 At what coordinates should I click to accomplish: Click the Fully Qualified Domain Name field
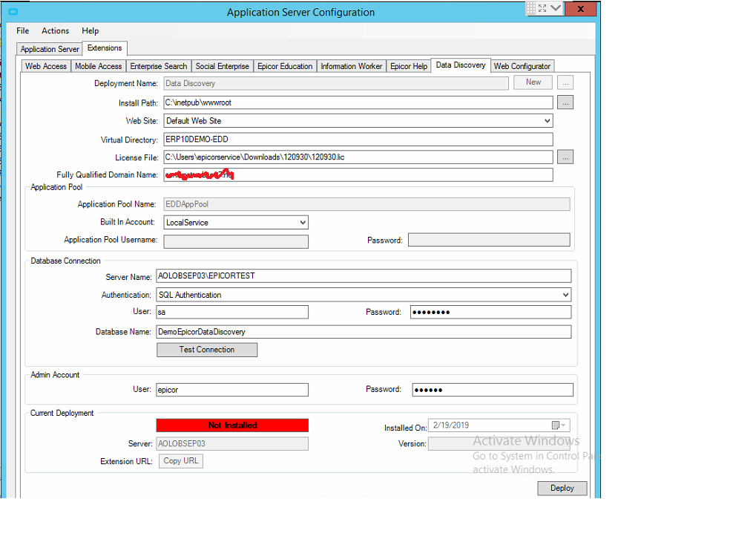coord(358,174)
